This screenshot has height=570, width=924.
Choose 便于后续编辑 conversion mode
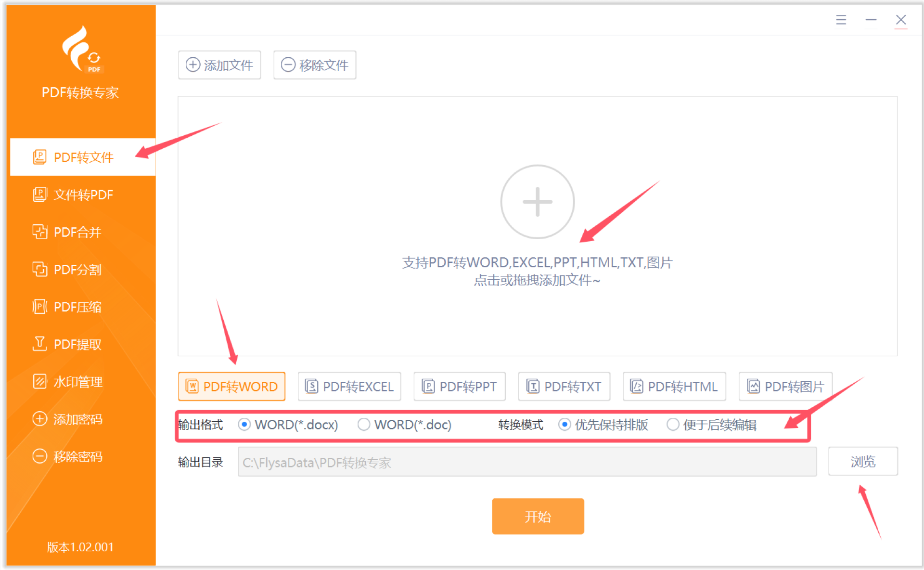point(673,425)
